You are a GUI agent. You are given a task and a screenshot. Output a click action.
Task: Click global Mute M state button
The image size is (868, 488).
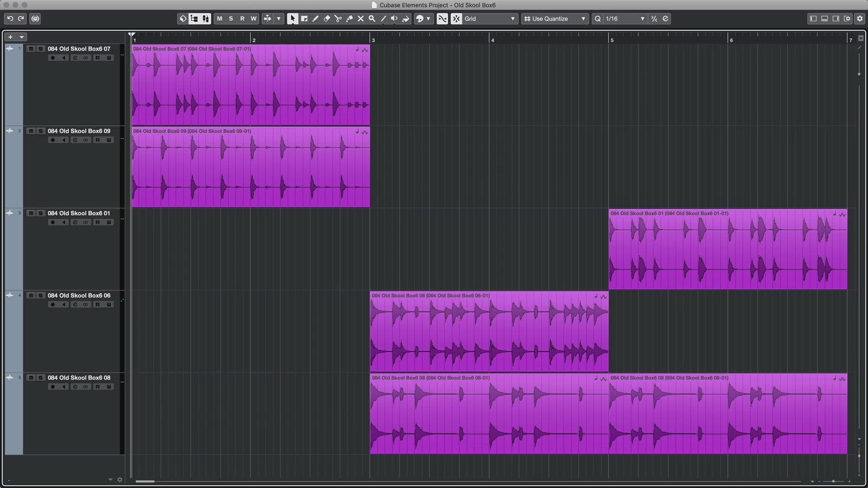(x=220, y=19)
